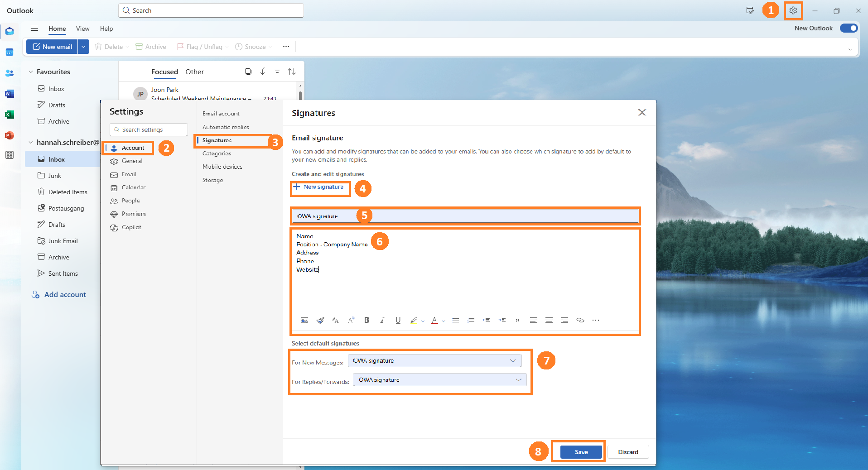Open the font size tool
This screenshot has height=470, width=868.
(x=351, y=320)
